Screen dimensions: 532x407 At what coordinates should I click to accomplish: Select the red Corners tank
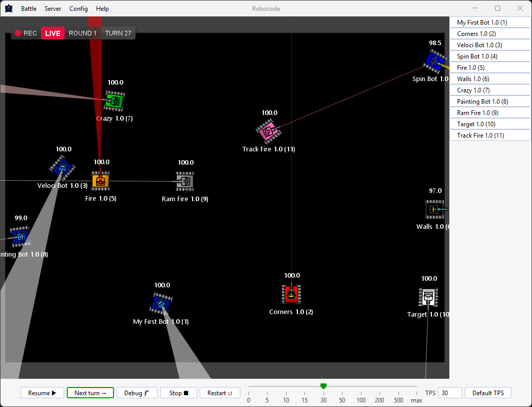click(x=291, y=294)
